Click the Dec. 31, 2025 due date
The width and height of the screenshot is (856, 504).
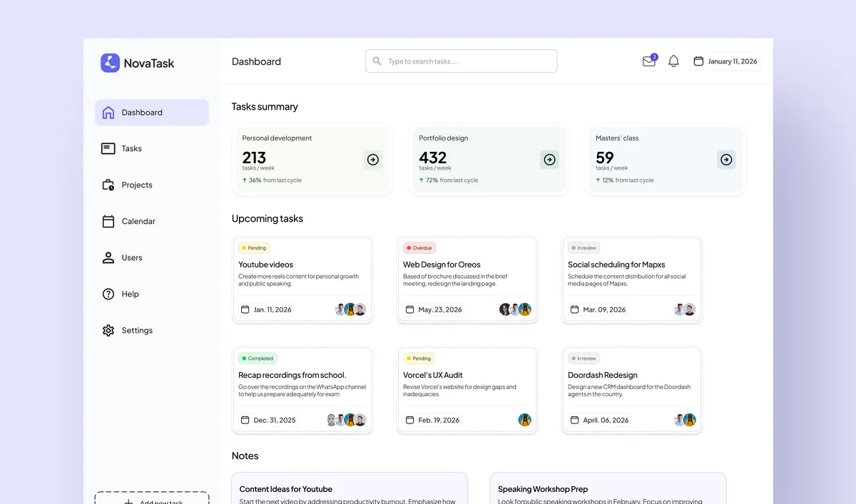coord(275,420)
